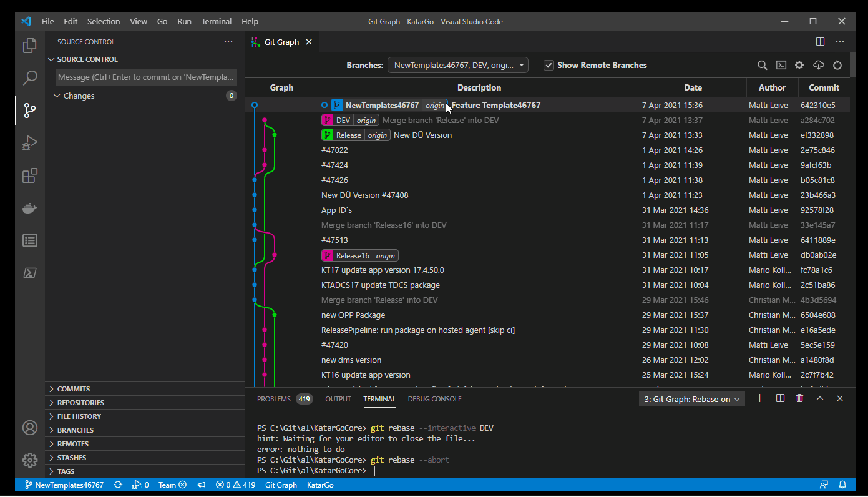The width and height of the screenshot is (868, 497).
Task: Refresh the Git Graph view
Action: (837, 65)
